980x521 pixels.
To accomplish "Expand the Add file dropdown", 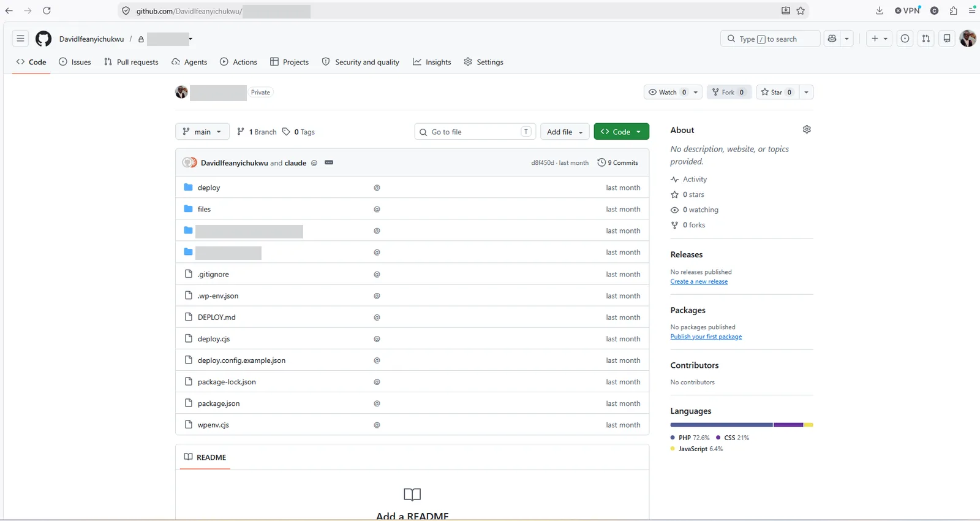I will pos(565,132).
